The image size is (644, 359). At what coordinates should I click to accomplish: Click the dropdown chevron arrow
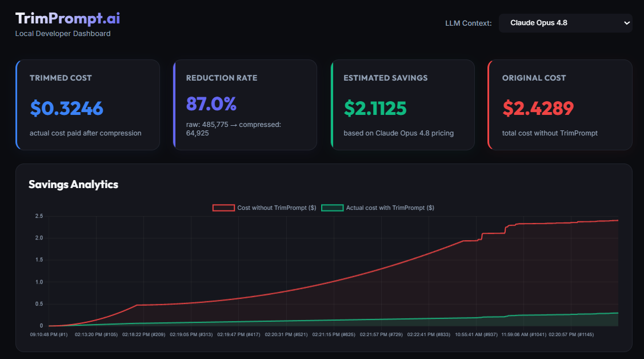(627, 23)
